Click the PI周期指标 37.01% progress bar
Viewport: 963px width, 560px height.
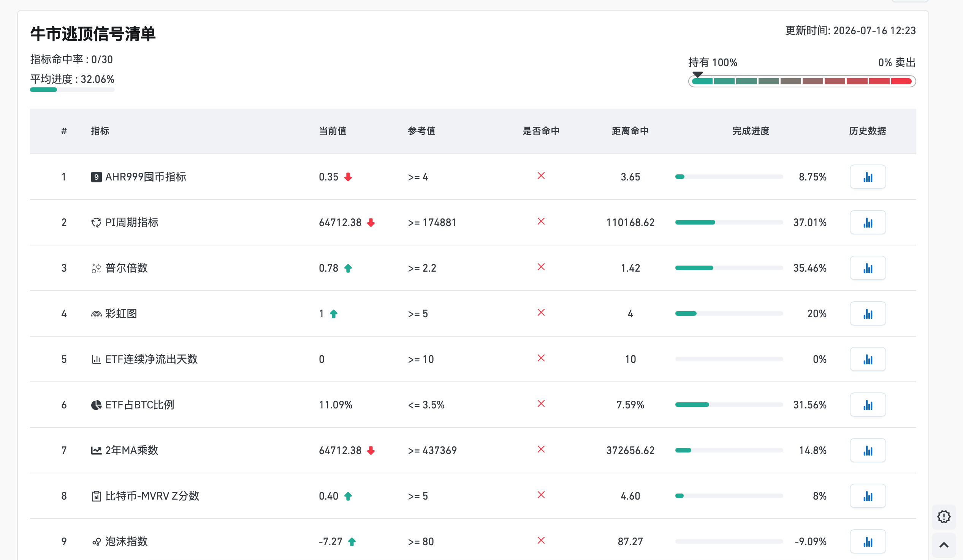click(x=729, y=222)
